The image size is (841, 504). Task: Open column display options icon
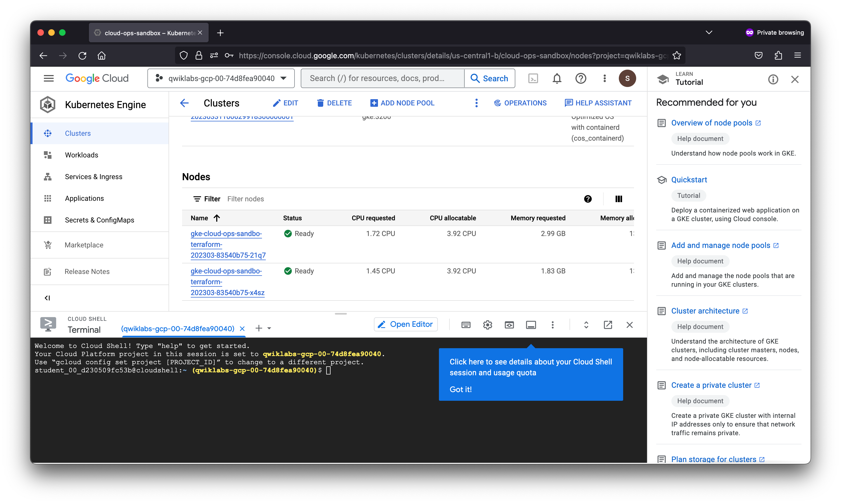pyautogui.click(x=619, y=199)
